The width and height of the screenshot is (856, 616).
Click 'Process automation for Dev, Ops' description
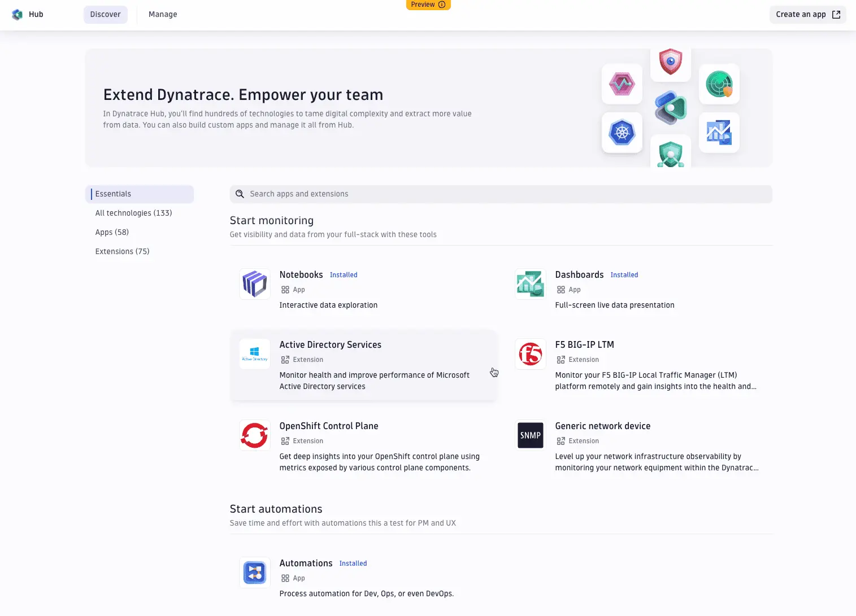(x=367, y=593)
